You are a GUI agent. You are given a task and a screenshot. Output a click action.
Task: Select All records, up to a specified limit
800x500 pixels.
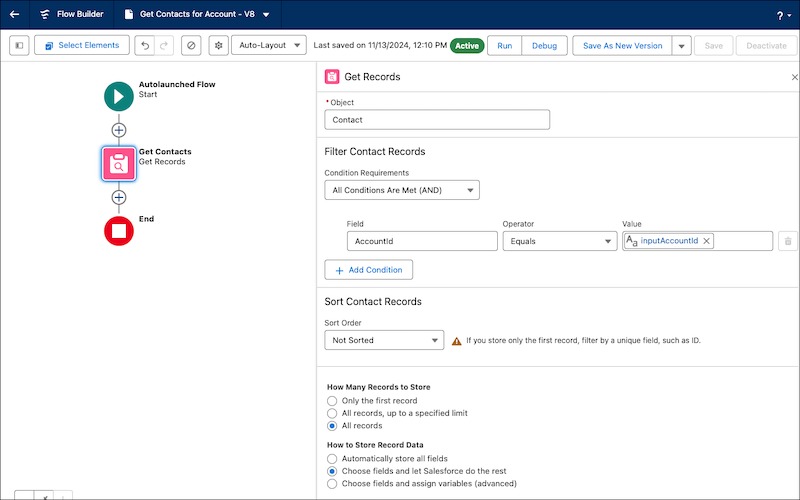coord(332,413)
